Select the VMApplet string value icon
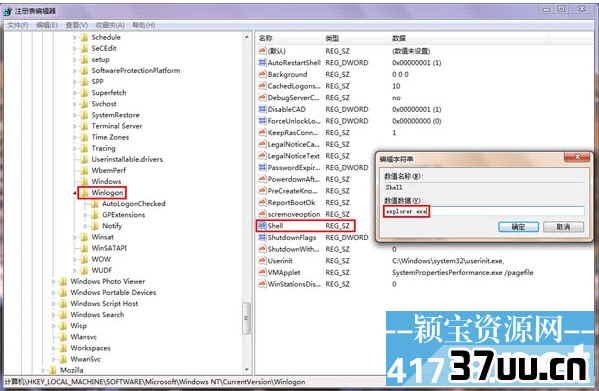Image resolution: width=599 pixels, height=391 pixels. (x=262, y=272)
